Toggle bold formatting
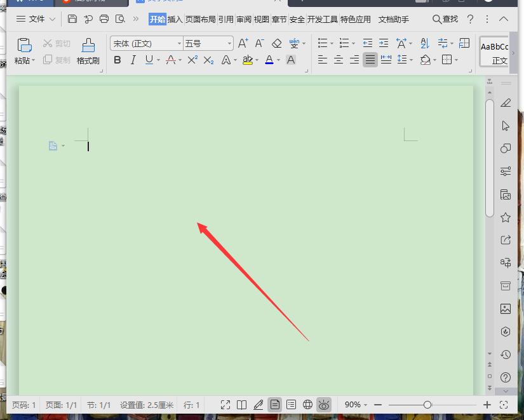 [118, 60]
